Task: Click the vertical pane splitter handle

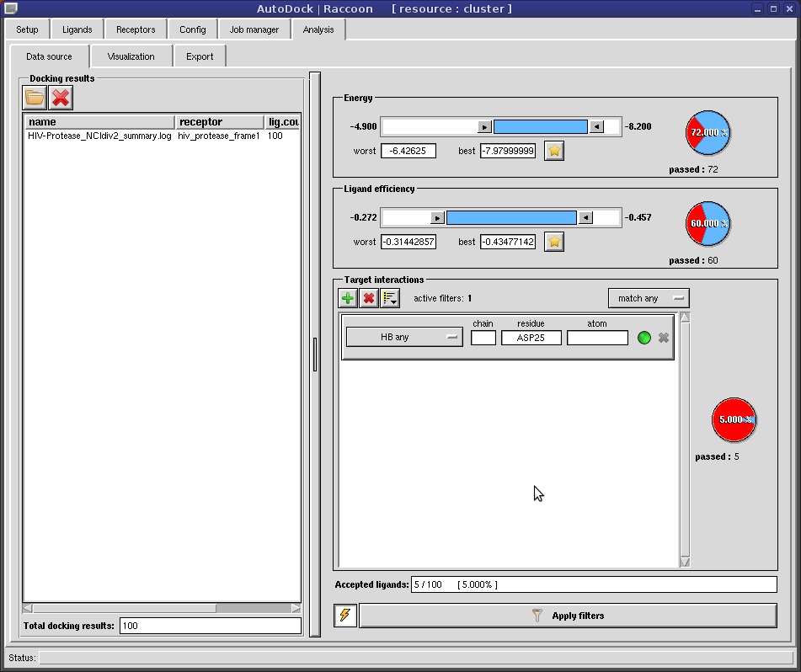Action: click(315, 355)
